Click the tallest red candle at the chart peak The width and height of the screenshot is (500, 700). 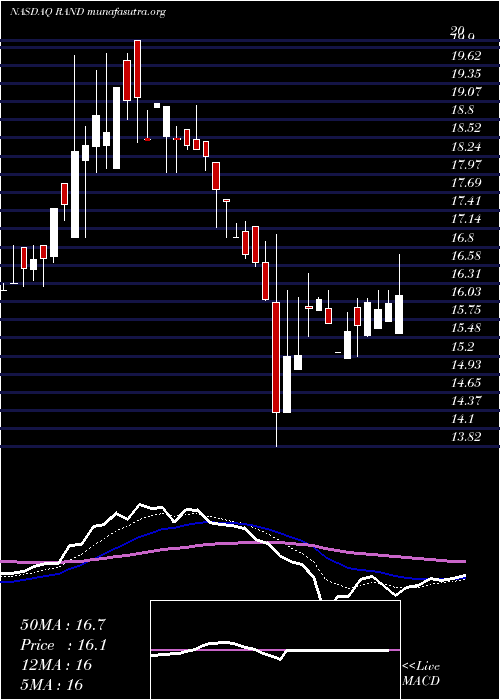pos(138,69)
